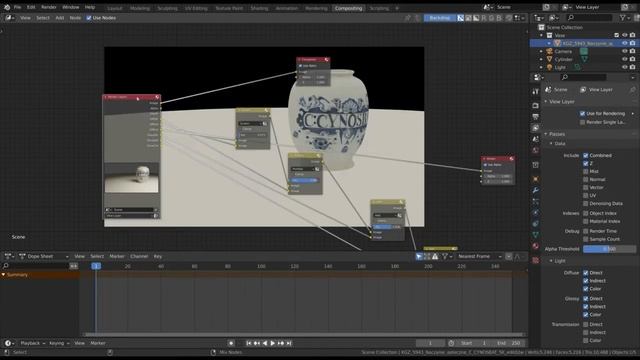
Task: Collapse the Summary channel row
Action: (x=3, y=275)
